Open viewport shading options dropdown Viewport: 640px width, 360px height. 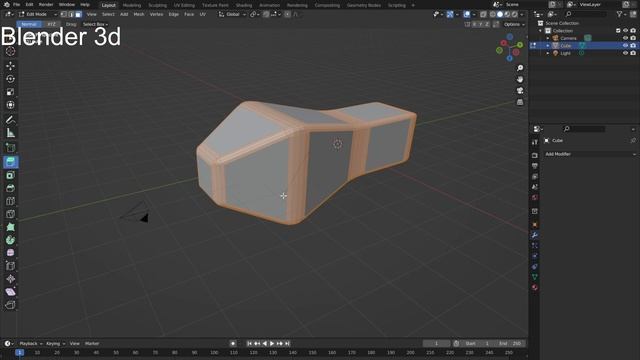tap(522, 14)
